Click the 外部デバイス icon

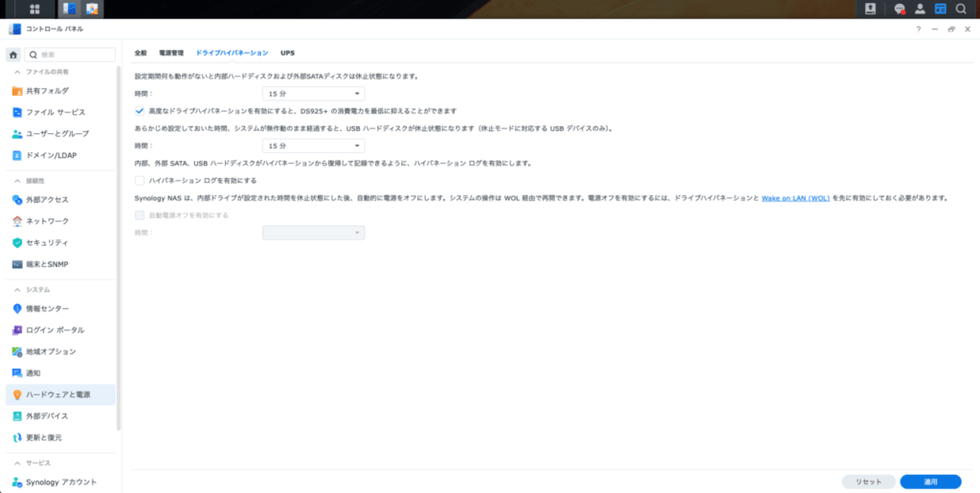17,416
